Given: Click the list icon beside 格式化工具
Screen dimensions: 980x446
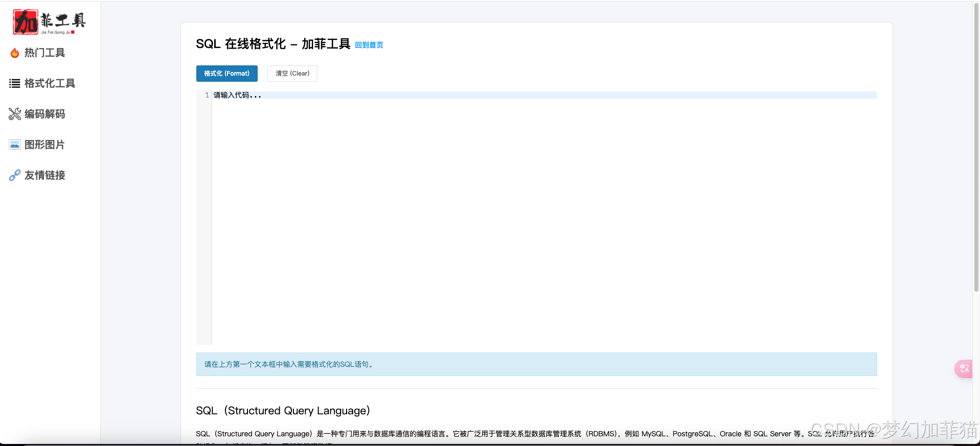Looking at the screenshot, I should (x=15, y=83).
